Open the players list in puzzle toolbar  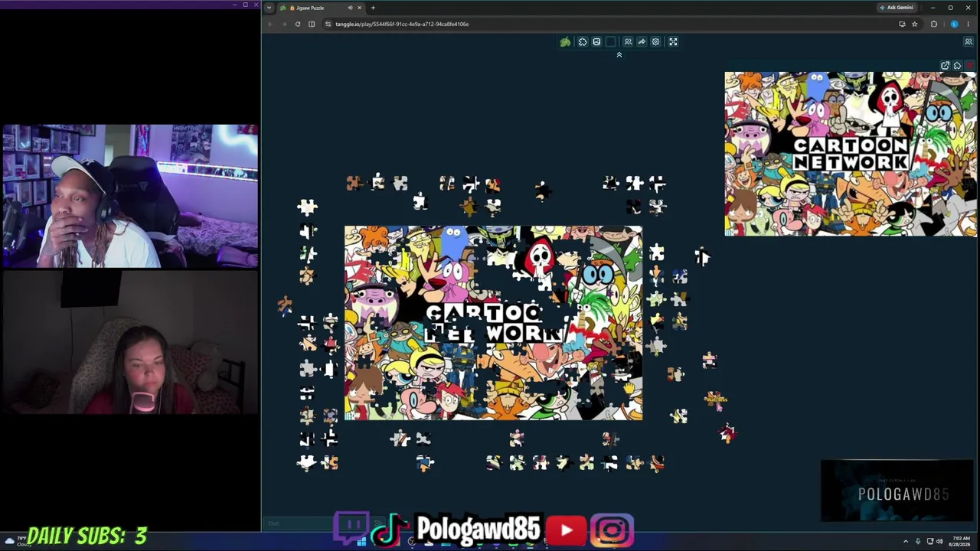click(628, 42)
